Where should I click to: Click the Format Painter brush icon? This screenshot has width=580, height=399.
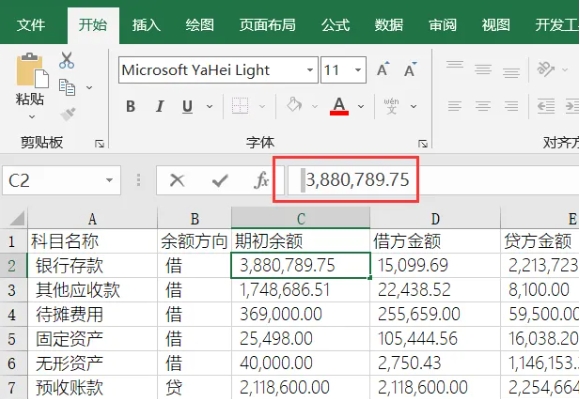coord(68,114)
